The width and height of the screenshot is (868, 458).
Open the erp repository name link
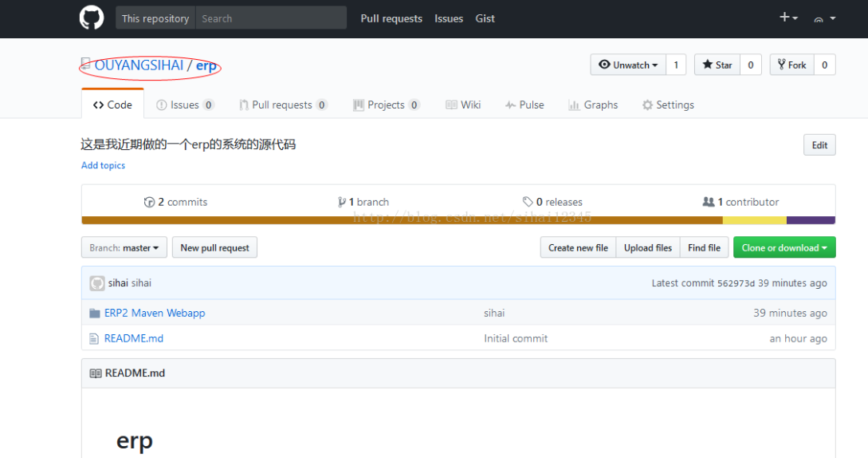206,65
